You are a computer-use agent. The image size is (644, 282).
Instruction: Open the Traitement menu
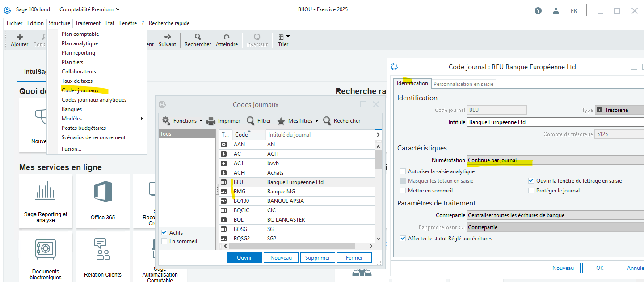point(88,23)
